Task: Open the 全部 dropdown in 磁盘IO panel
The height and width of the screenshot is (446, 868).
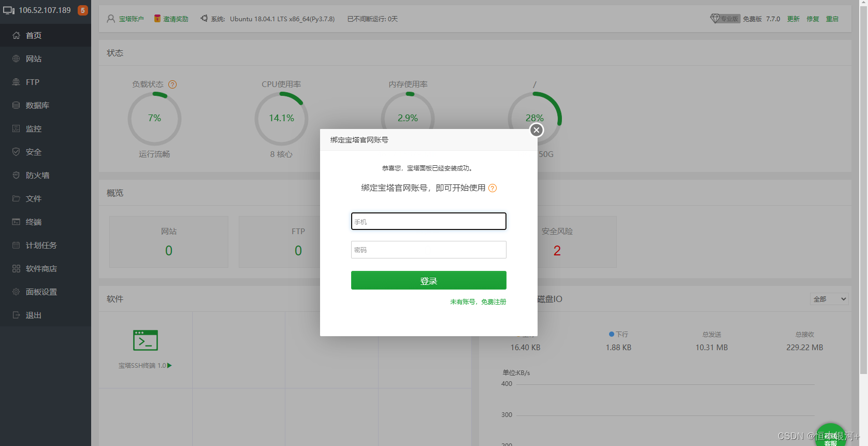Action: [x=829, y=299]
